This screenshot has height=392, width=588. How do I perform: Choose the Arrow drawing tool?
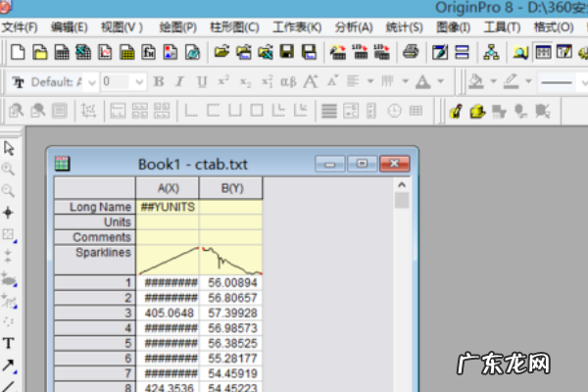9,365
